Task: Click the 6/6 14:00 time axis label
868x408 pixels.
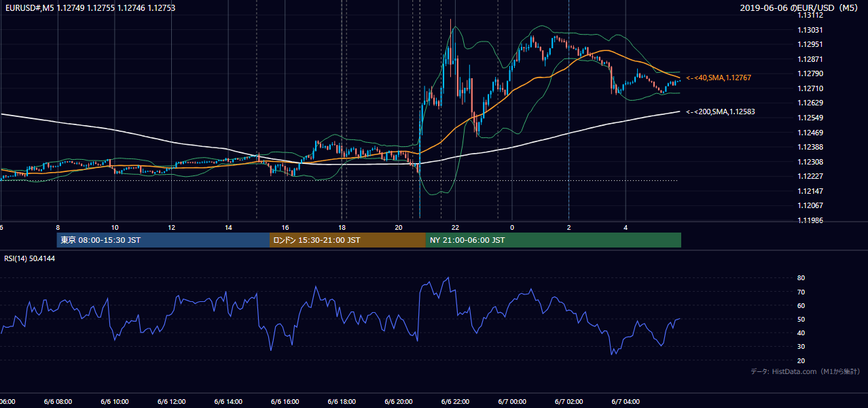Action: point(228,402)
